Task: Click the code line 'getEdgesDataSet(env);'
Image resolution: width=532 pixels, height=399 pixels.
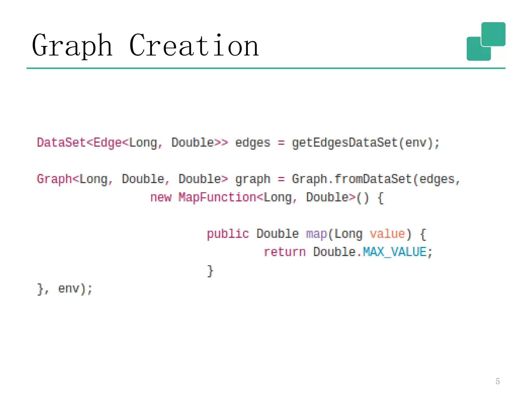Action: (x=366, y=143)
